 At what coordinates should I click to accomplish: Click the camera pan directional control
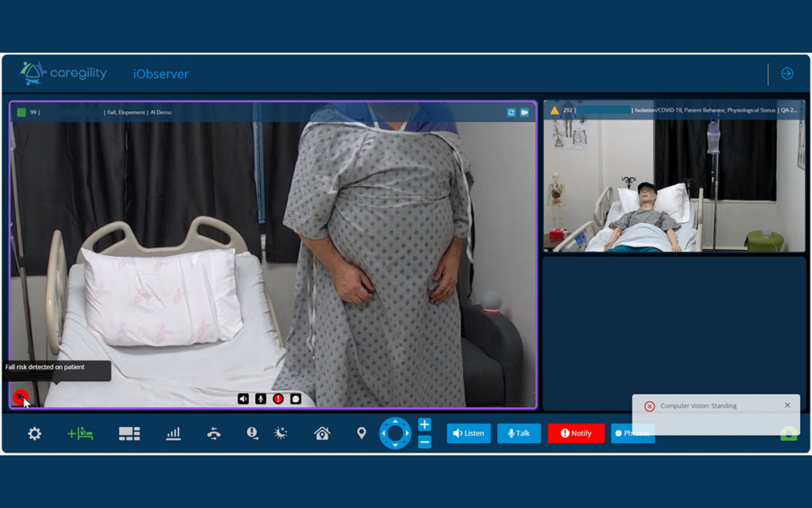[395, 433]
